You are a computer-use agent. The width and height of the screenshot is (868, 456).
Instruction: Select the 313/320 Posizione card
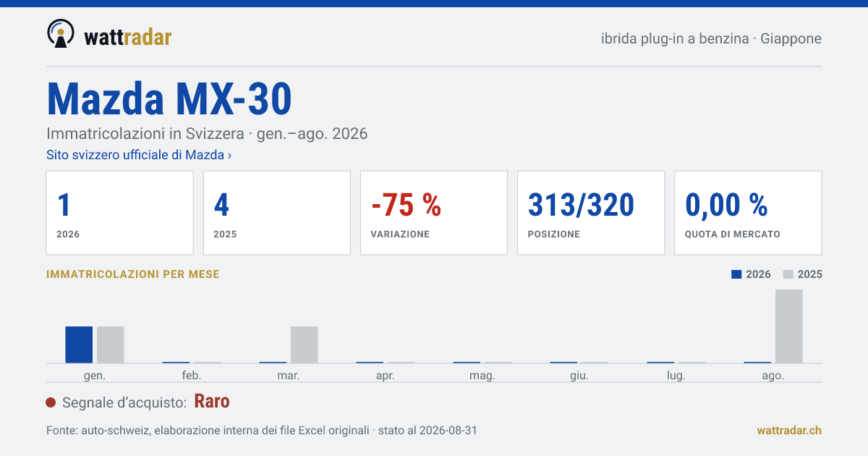point(591,213)
